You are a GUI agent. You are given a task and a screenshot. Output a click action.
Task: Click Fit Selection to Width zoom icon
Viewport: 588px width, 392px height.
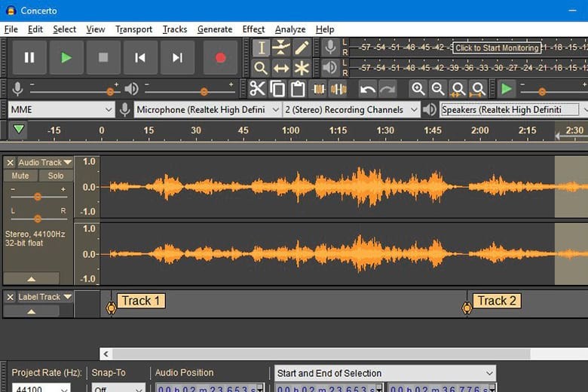point(458,89)
